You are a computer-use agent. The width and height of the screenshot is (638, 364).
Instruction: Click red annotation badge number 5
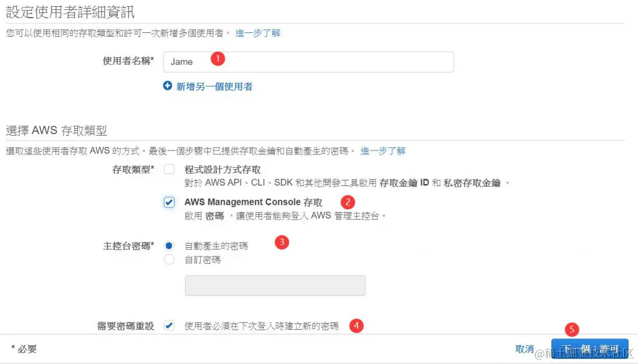pos(571,330)
